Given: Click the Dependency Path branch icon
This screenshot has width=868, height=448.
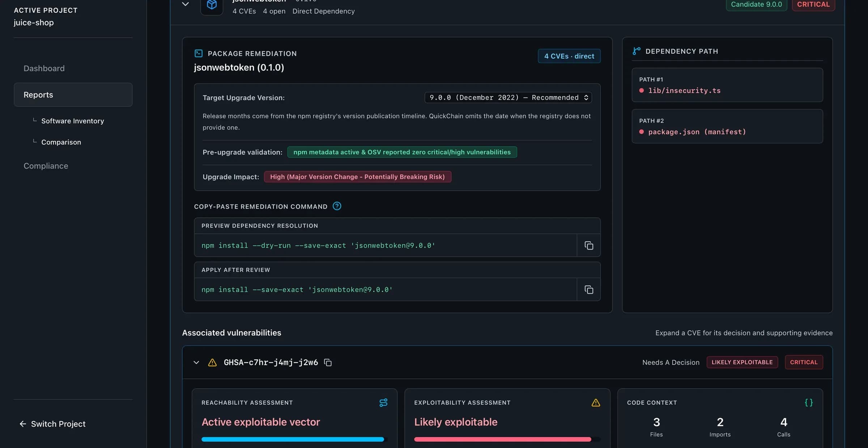Looking at the screenshot, I should [637, 51].
